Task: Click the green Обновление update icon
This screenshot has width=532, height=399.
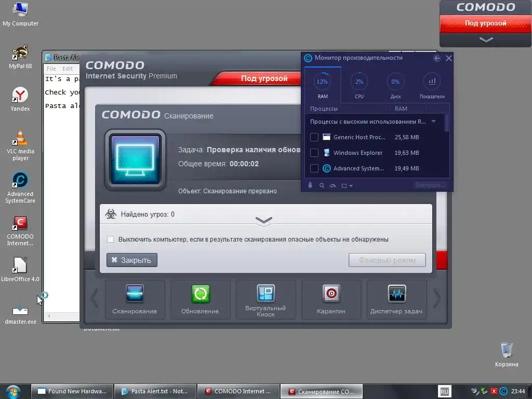Action: 200,294
